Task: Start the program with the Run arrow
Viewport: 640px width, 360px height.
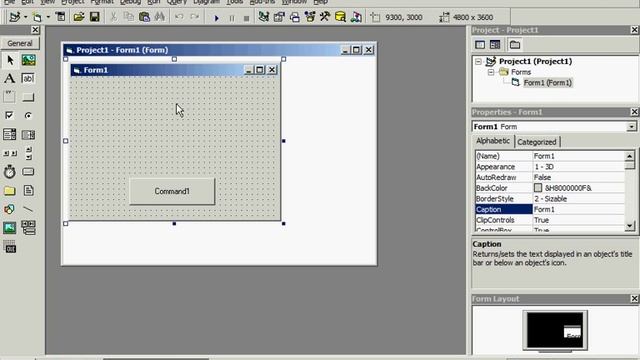Action: click(x=216, y=18)
